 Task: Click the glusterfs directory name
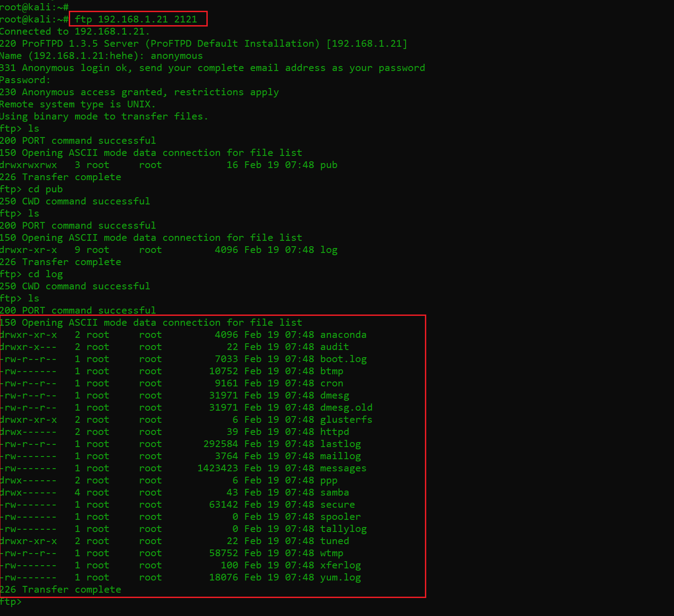pos(346,420)
